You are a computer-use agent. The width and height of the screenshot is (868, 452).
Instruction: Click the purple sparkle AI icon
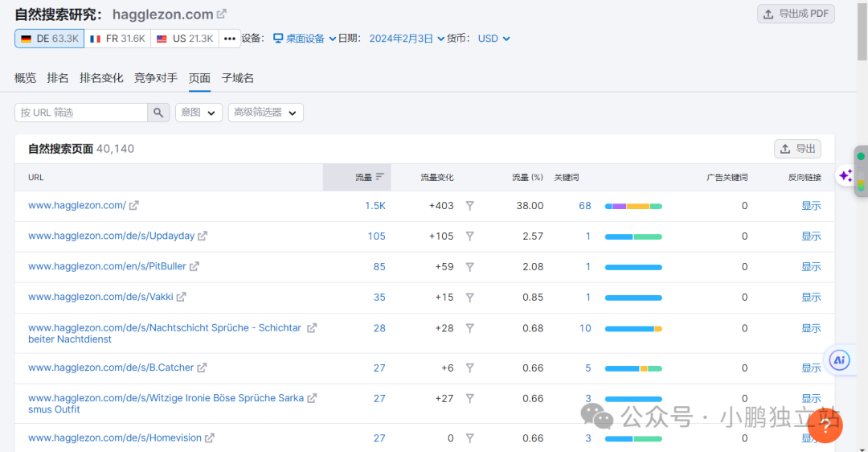coord(845,175)
